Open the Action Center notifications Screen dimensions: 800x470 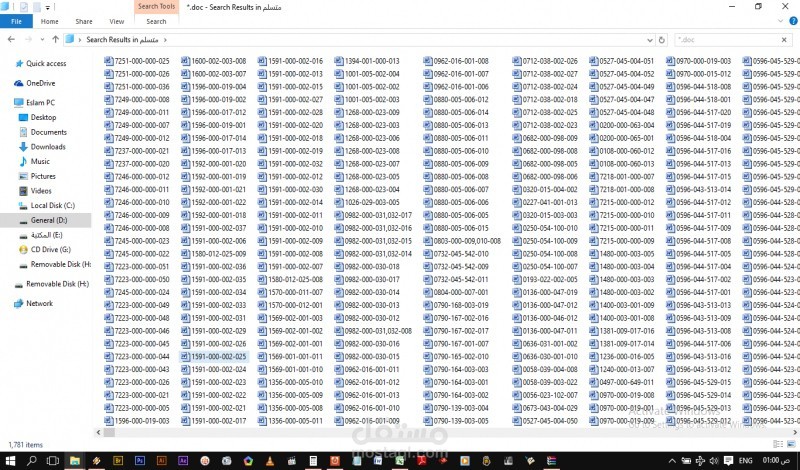point(729,461)
